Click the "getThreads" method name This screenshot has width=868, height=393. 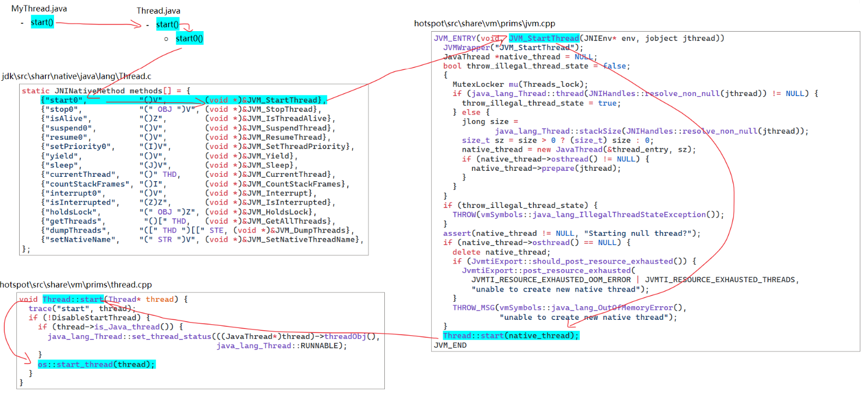click(x=73, y=221)
